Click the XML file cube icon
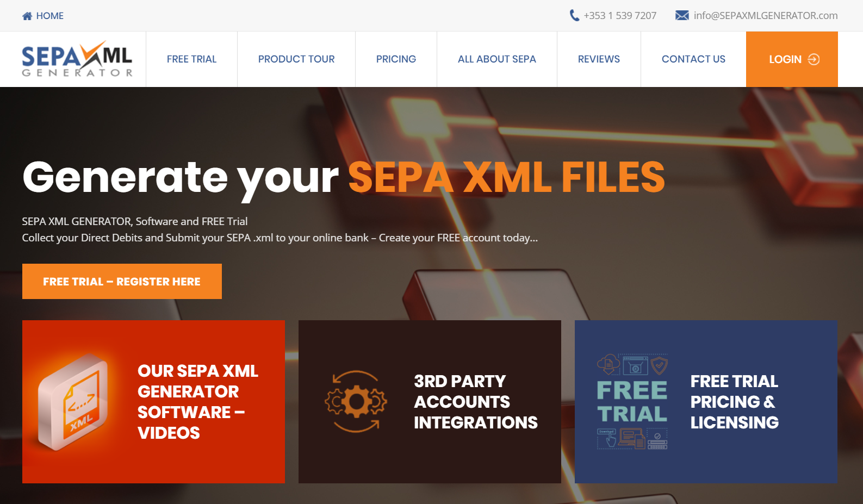 (x=73, y=402)
